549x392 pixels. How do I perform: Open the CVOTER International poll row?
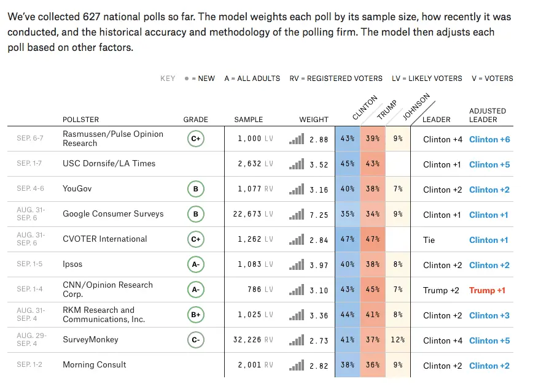(x=104, y=239)
